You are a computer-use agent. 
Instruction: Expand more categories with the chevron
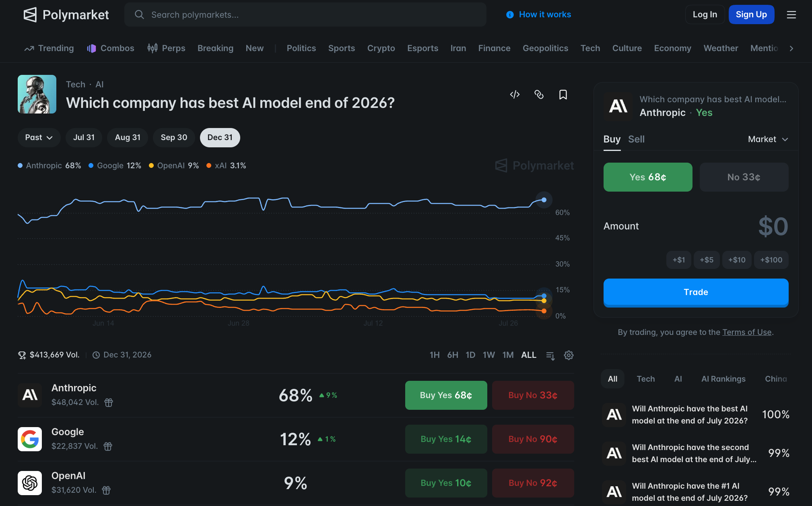791,48
